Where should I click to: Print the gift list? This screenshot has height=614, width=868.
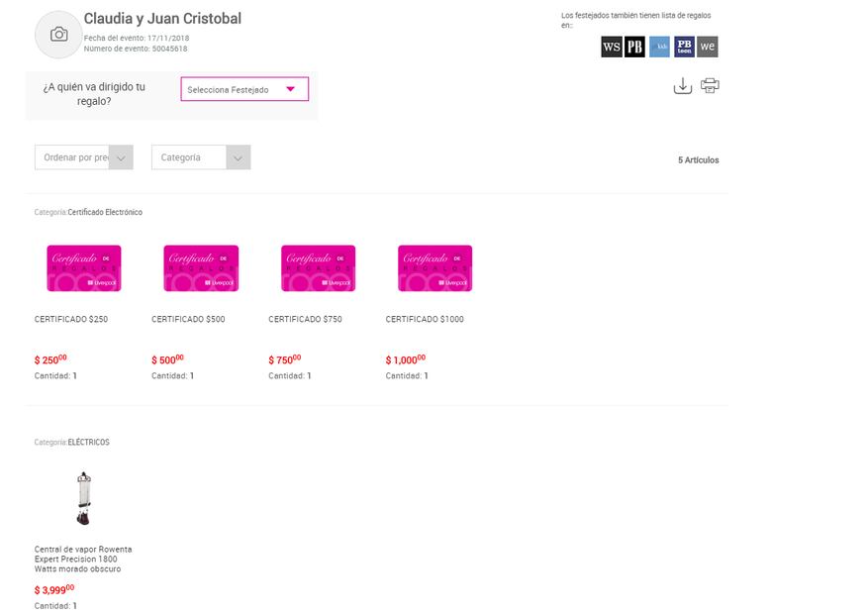point(710,86)
